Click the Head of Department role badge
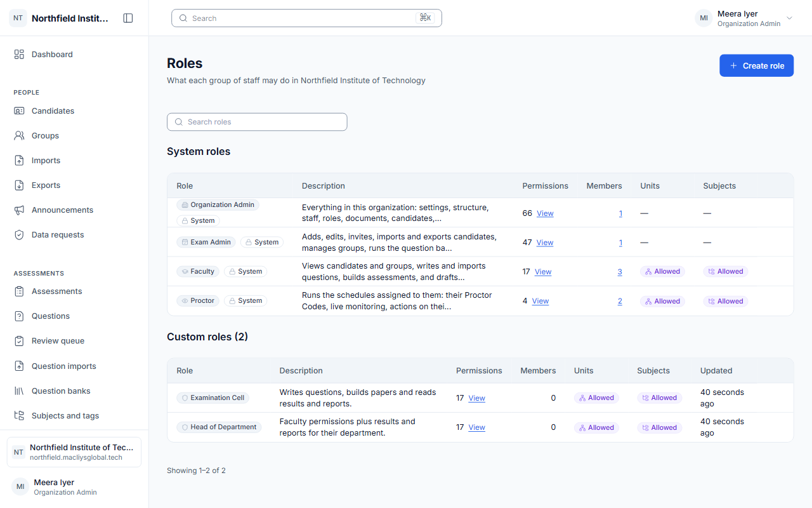Screen dimensions: 812x508 tap(219, 427)
